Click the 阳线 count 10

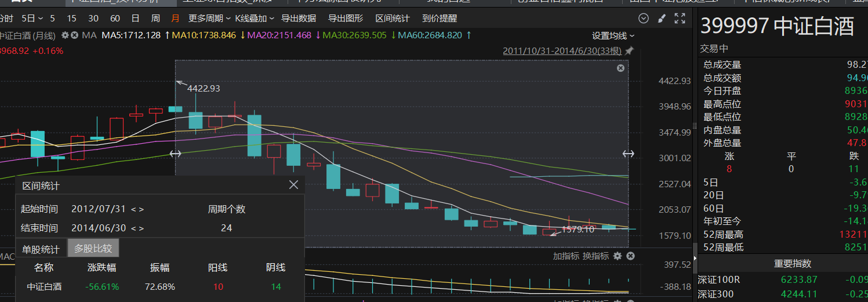point(218,287)
